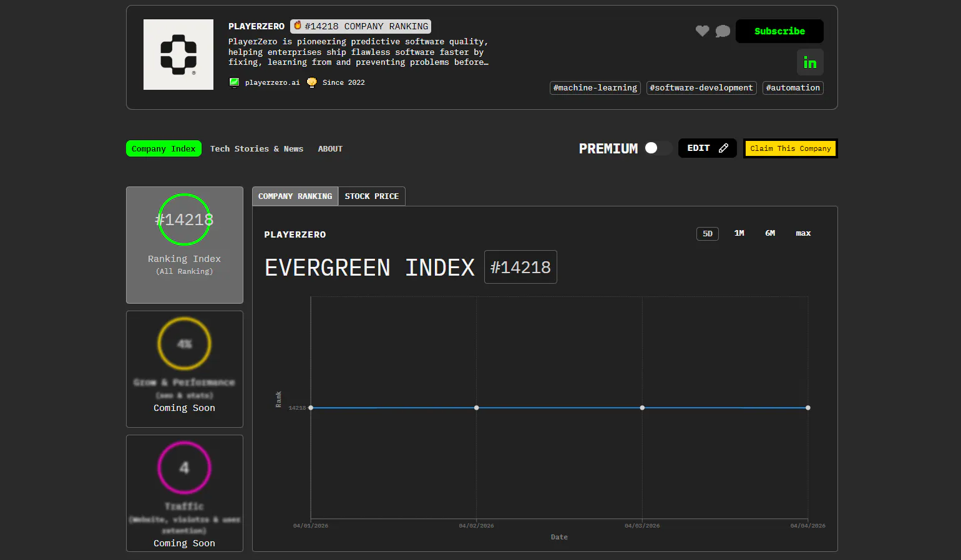961x560 pixels.
Task: Click the pencil edit icon
Action: tap(723, 148)
